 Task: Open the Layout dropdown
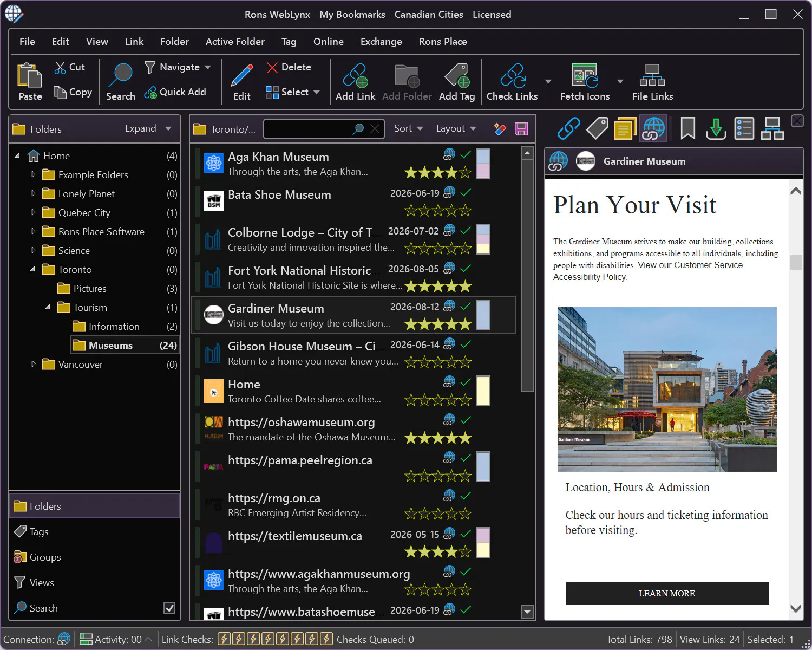[x=456, y=128]
